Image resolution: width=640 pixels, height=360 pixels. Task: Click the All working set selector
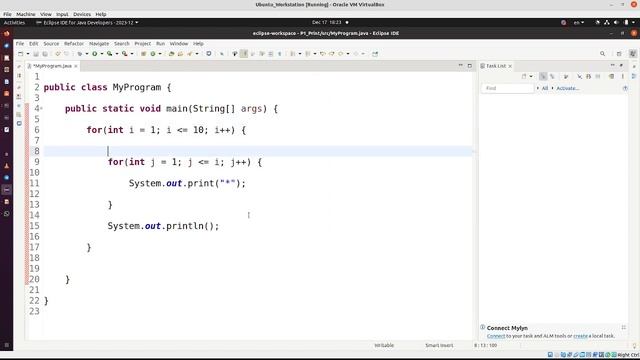(544, 88)
